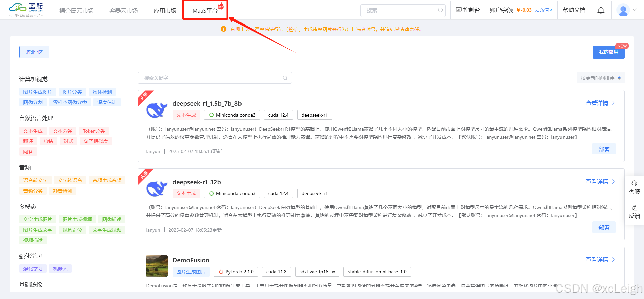
Task: Click the DemoFusion PyTorch 2.1.0 tag
Action: (236, 272)
